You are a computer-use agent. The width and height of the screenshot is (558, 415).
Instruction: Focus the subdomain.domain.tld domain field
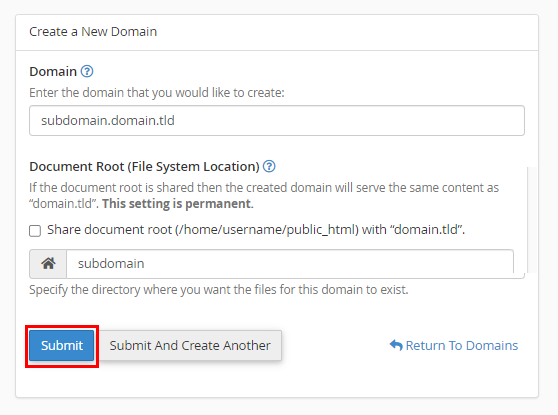coord(277,120)
